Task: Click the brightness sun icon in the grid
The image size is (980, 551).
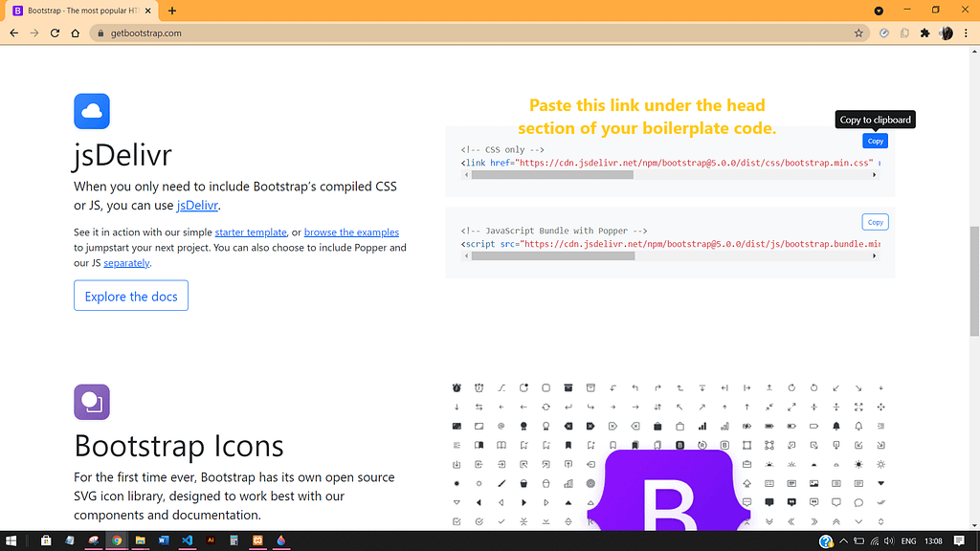Action: point(857,464)
